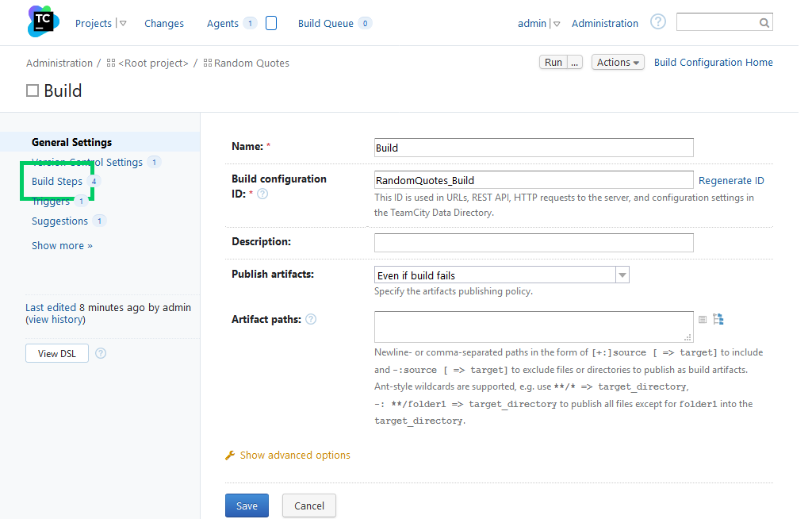812x519 pixels.
Task: Go to Administration breadcrumb
Action: [x=59, y=63]
